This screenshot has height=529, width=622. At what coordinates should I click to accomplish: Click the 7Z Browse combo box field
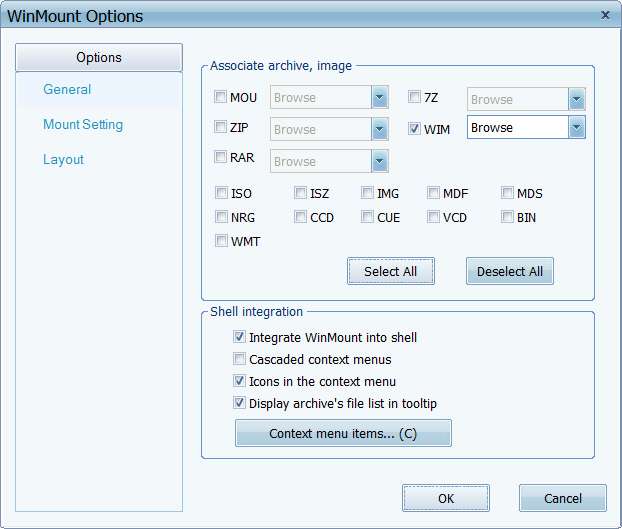[526, 99]
